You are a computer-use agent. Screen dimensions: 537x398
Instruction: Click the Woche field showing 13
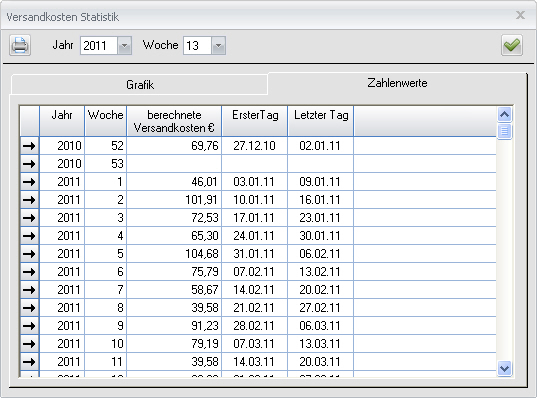point(198,45)
